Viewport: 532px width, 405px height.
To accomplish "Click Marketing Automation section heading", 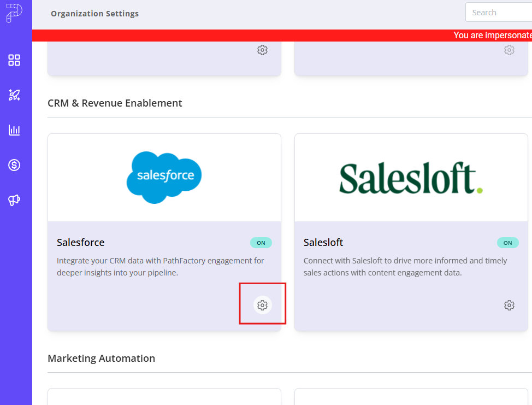I will coord(101,358).
